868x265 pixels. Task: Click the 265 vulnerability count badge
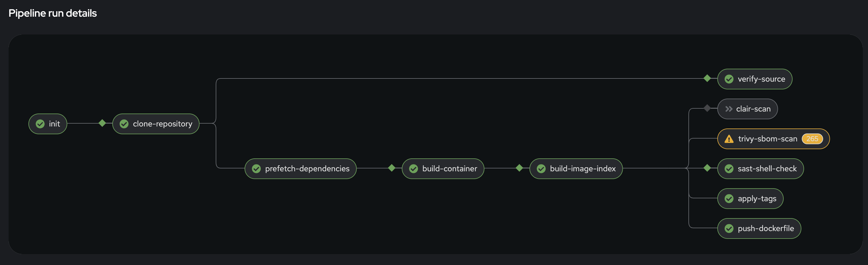click(812, 139)
